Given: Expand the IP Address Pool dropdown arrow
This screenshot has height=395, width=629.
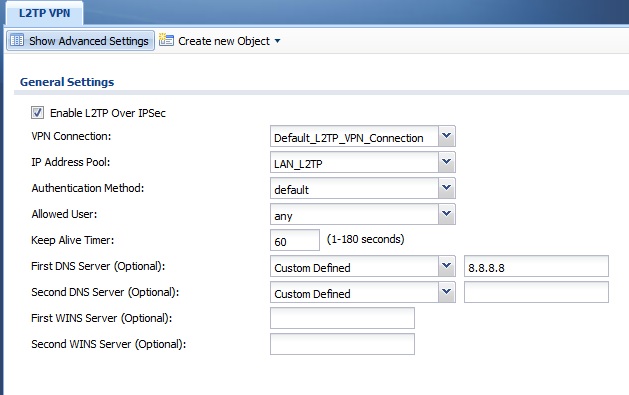Looking at the screenshot, I should 446,162.
